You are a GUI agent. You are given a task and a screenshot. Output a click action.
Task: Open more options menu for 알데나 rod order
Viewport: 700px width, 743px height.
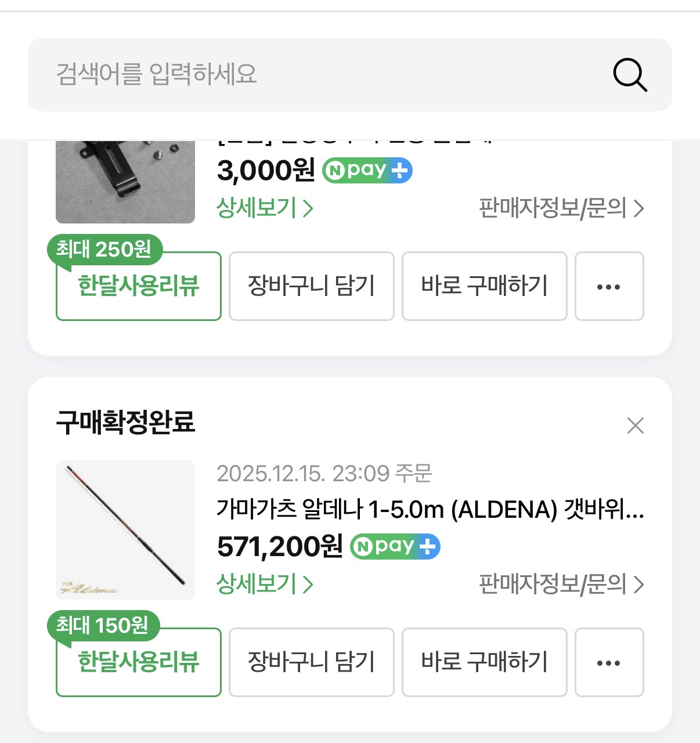(x=609, y=662)
